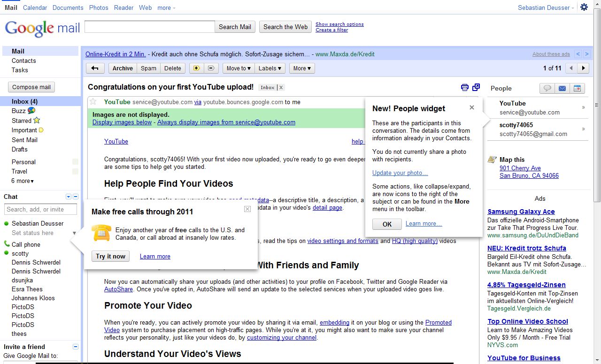Open status dropdown arrow in chat
Viewport: 601px width, 364px height.
click(74, 233)
